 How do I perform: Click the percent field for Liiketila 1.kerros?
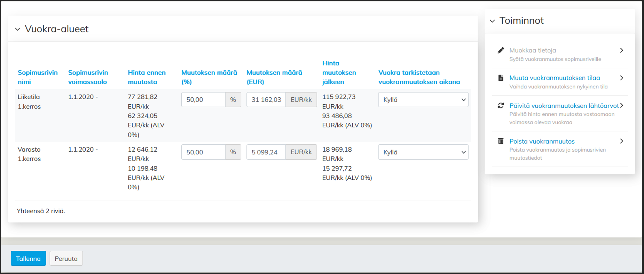(203, 100)
